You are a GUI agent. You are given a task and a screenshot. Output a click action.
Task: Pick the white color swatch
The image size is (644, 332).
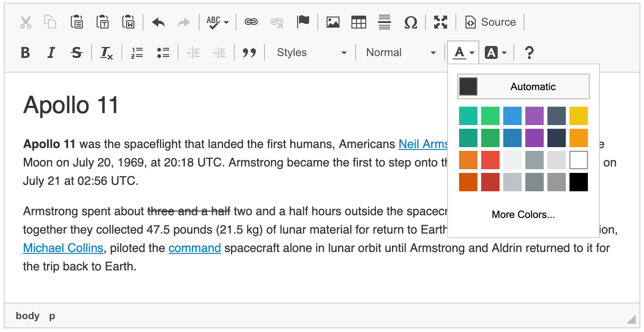coord(579,160)
